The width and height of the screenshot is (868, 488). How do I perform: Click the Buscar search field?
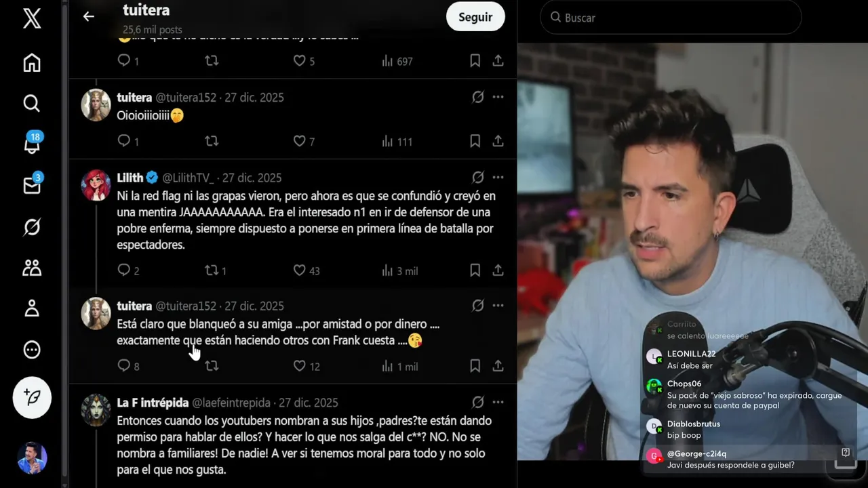point(671,18)
